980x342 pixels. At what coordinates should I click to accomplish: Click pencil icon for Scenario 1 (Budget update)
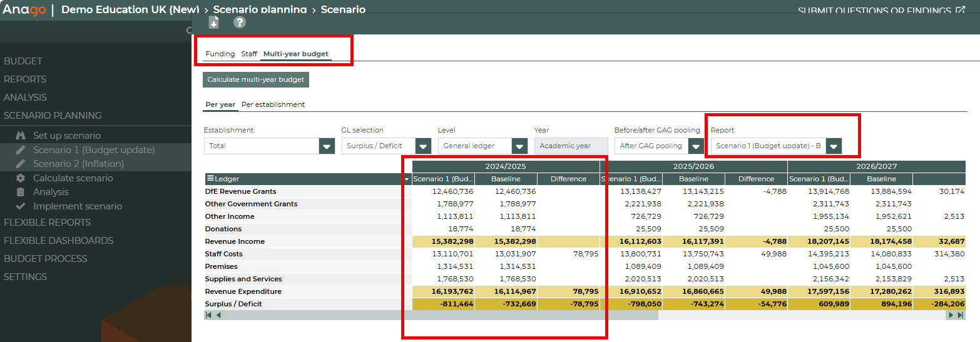(x=21, y=150)
